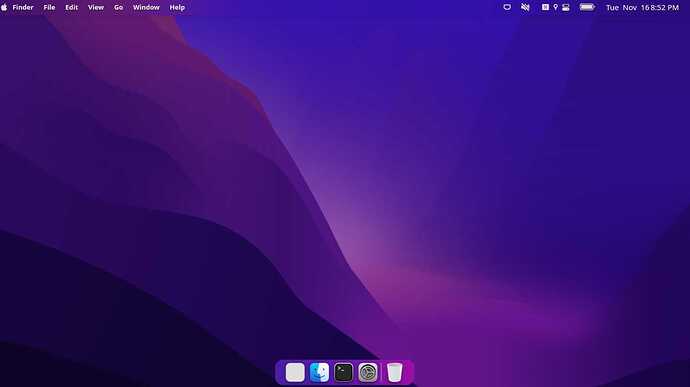Click the battery status icon
This screenshot has width=690, height=387.
tap(587, 7)
